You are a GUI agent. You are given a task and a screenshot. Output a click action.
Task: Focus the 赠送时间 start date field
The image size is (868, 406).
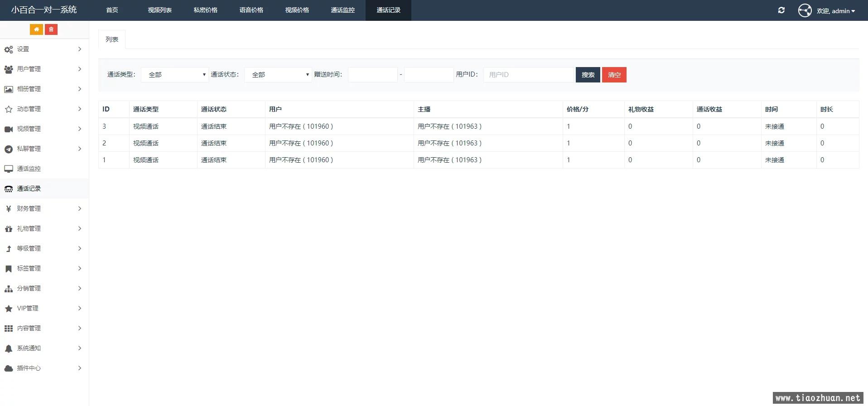coord(373,75)
